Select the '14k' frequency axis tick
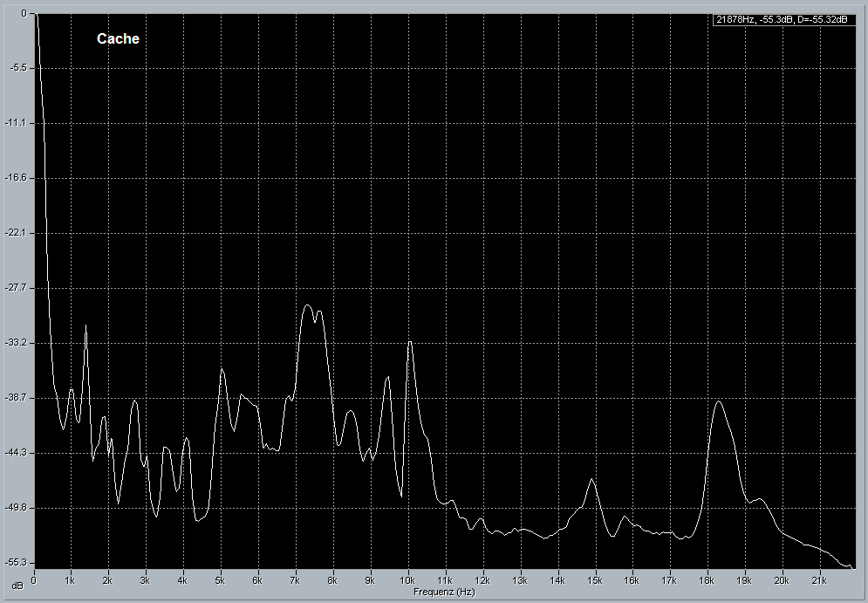868x603 pixels. click(557, 581)
